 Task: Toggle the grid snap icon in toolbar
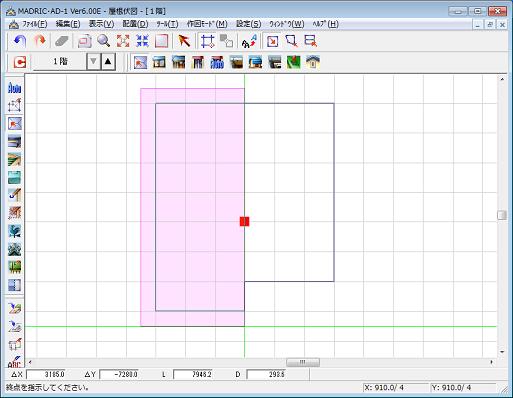[x=207, y=41]
